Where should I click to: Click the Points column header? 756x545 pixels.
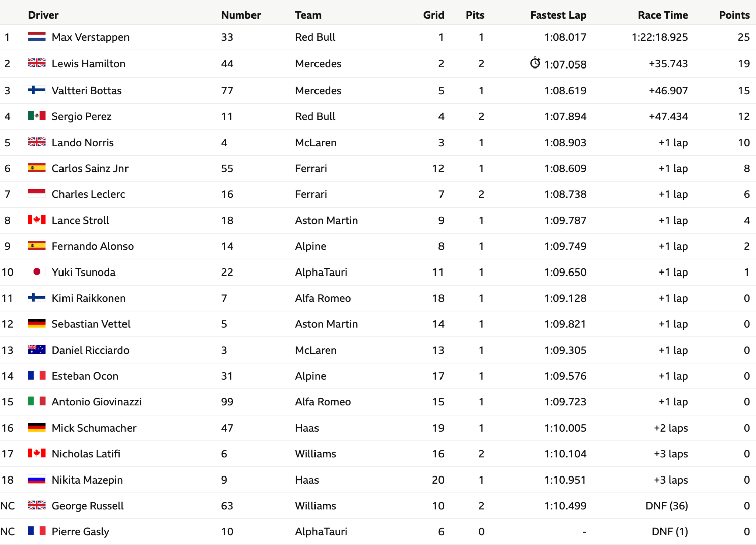point(734,15)
